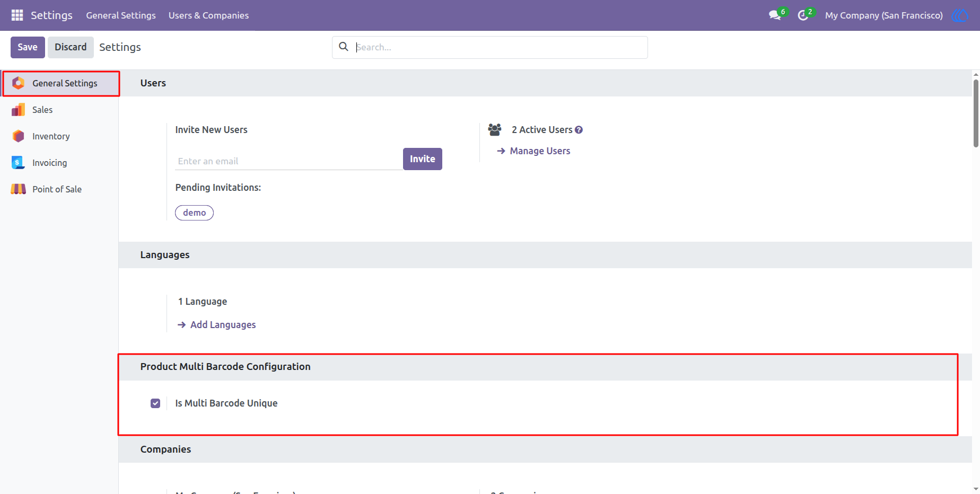Click the Languages section heading
This screenshot has height=494, width=980.
pos(165,255)
